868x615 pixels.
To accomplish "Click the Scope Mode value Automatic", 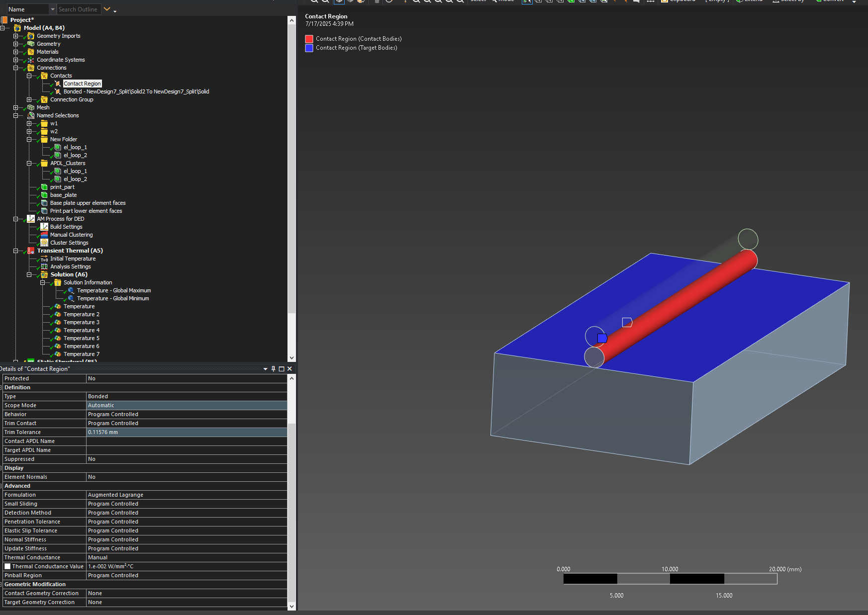I will click(187, 405).
